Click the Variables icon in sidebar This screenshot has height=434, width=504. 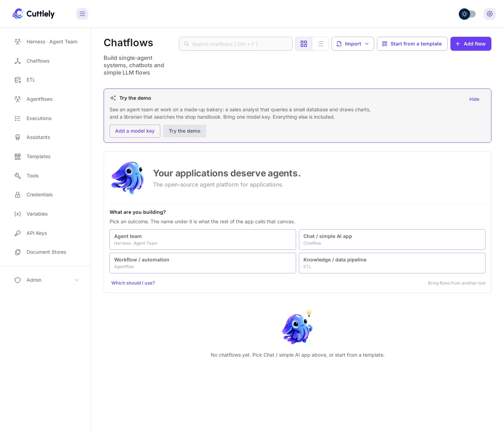click(x=17, y=214)
